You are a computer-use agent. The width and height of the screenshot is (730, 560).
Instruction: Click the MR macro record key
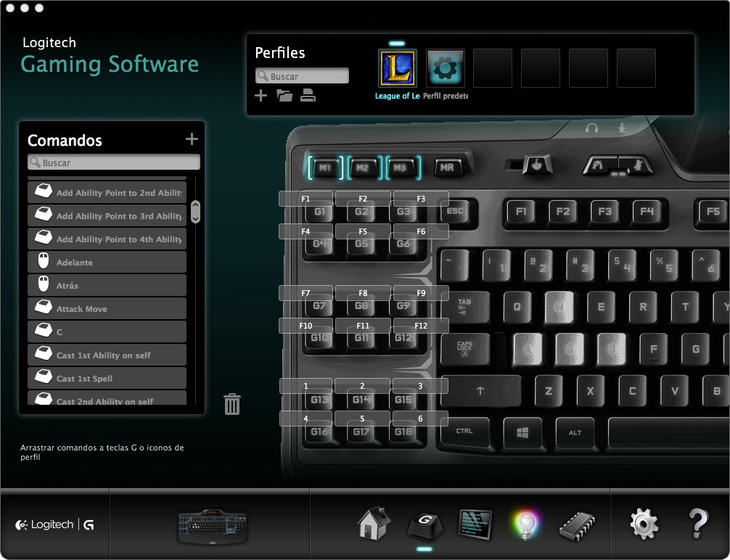point(447,167)
